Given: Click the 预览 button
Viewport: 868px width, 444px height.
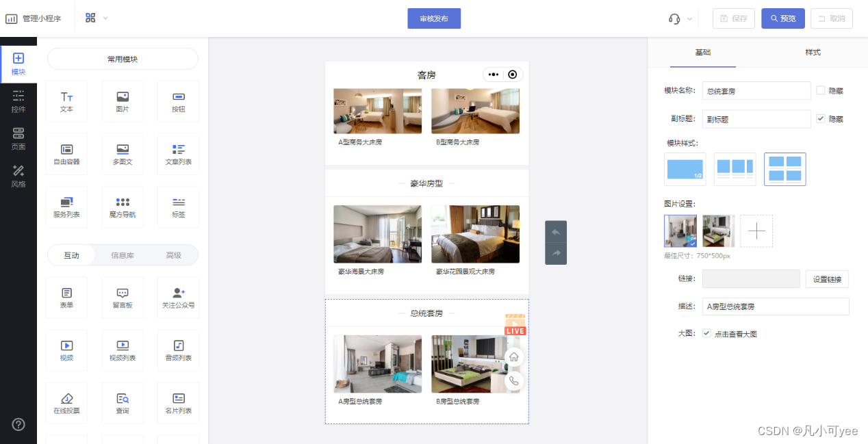Looking at the screenshot, I should 783,18.
